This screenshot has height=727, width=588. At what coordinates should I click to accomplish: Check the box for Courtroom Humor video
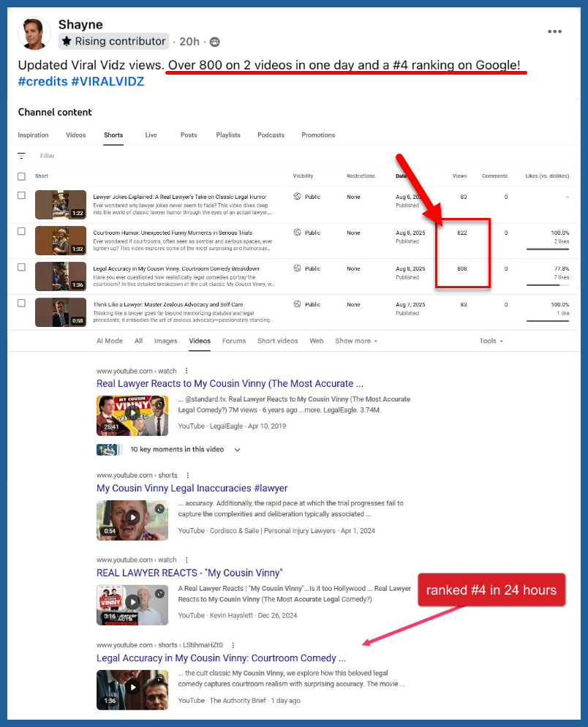pyautogui.click(x=21, y=231)
